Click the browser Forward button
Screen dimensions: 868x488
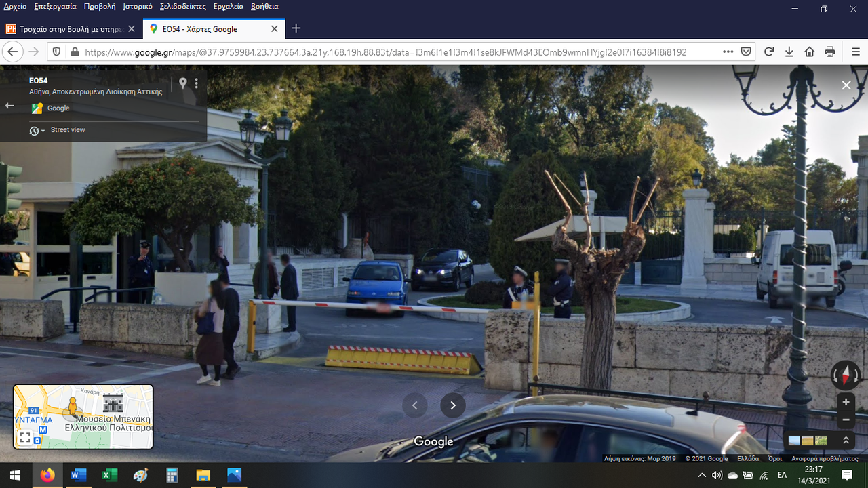coord(34,52)
